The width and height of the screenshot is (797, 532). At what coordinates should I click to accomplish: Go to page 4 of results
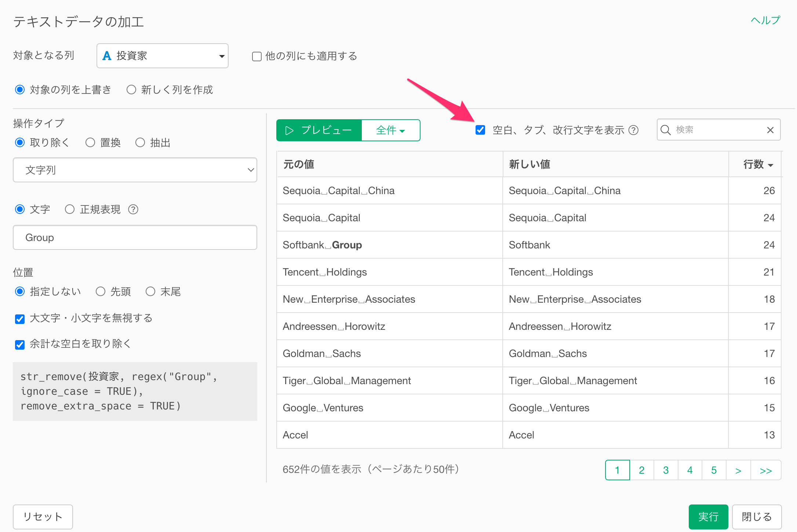tap(690, 470)
